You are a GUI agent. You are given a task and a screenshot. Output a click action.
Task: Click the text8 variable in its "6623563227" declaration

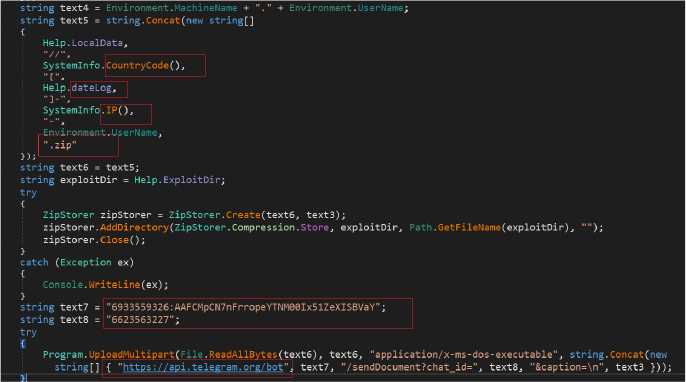tap(74, 320)
